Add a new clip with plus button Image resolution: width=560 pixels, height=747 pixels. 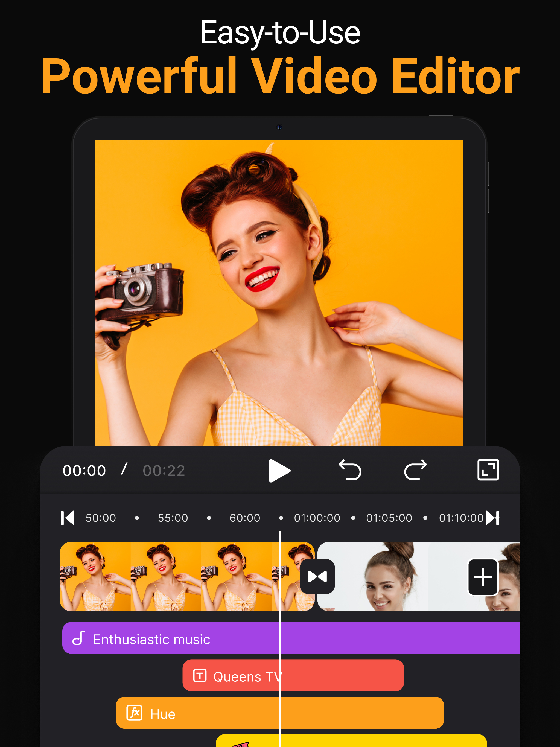(483, 577)
